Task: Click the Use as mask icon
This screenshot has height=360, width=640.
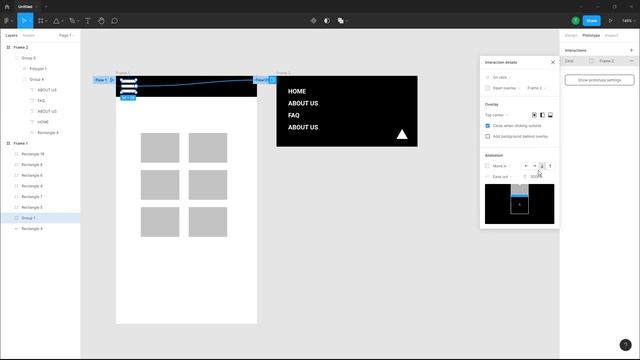Action: [327, 20]
